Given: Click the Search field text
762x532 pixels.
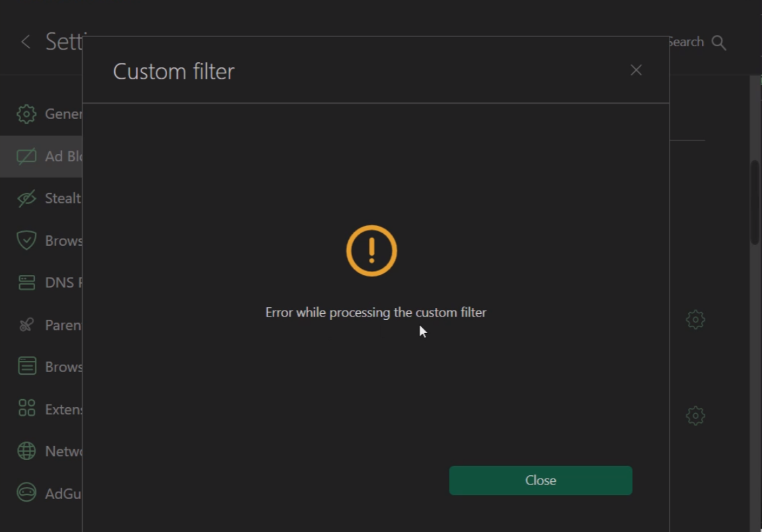Looking at the screenshot, I should pyautogui.click(x=686, y=42).
